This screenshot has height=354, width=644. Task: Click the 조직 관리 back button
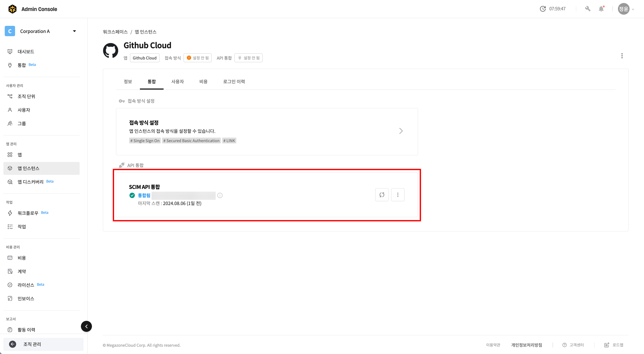(43, 344)
